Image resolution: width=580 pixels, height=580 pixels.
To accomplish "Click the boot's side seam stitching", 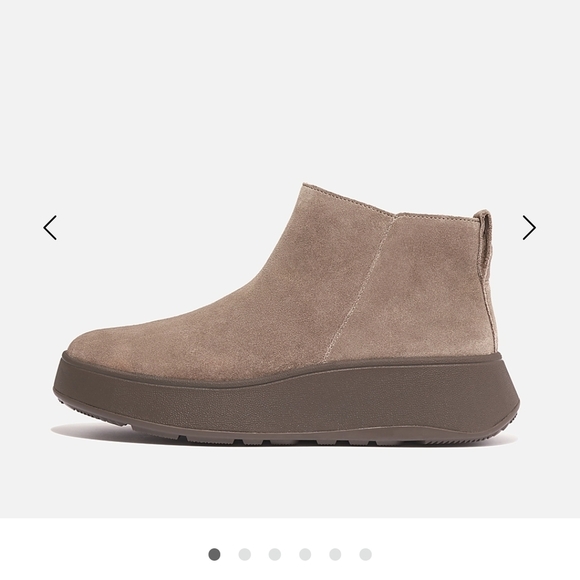I will tap(361, 289).
